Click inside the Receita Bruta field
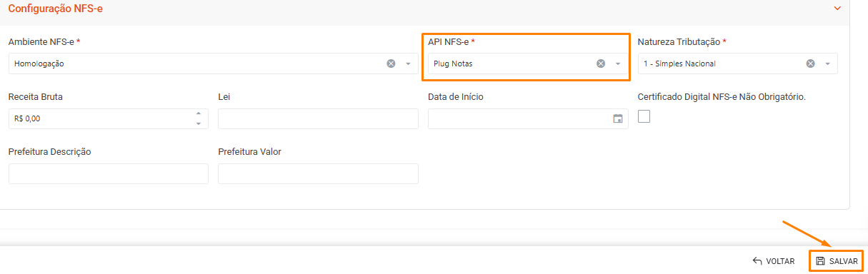Screen dimensions: 868x274 100,119
